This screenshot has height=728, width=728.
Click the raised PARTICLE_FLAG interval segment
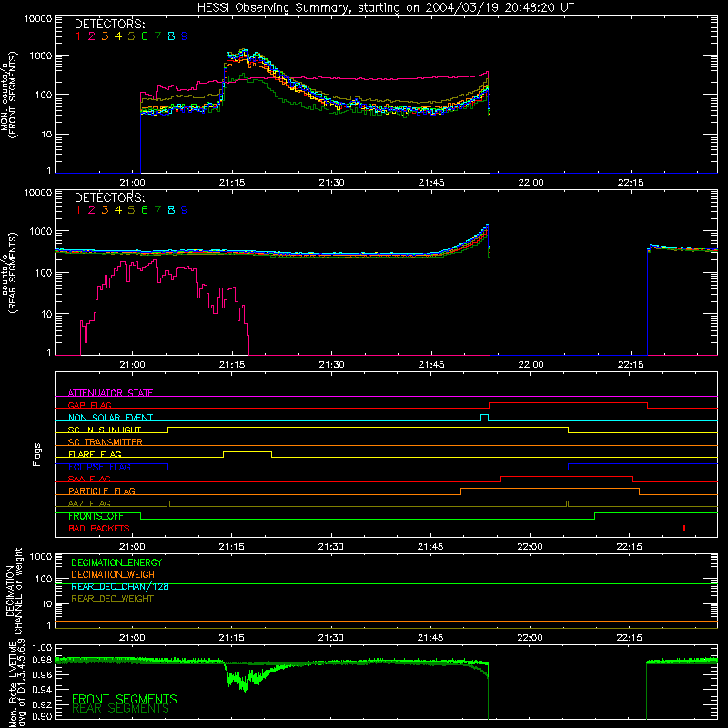pos(551,489)
